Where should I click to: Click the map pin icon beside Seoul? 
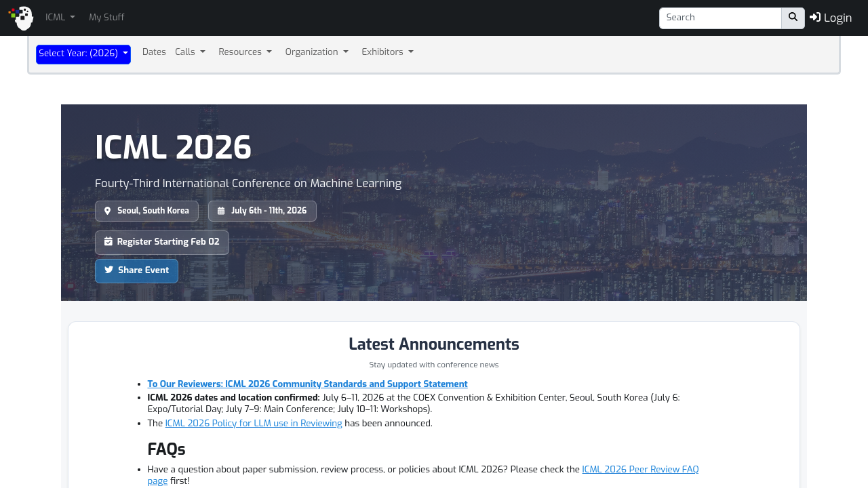(107, 211)
